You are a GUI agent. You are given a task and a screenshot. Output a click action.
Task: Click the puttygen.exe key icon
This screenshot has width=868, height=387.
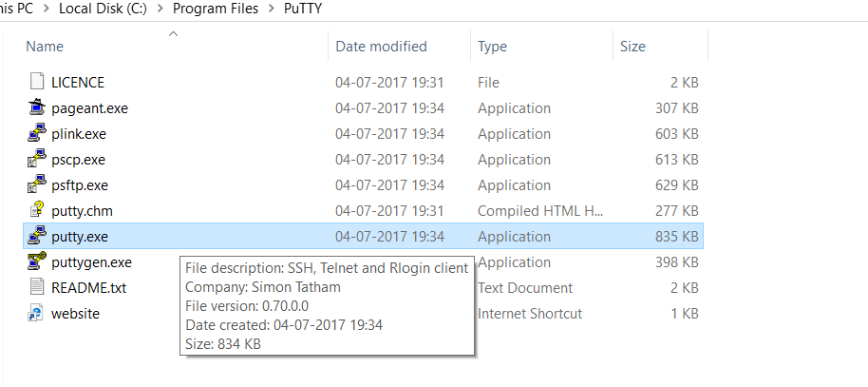(x=37, y=262)
